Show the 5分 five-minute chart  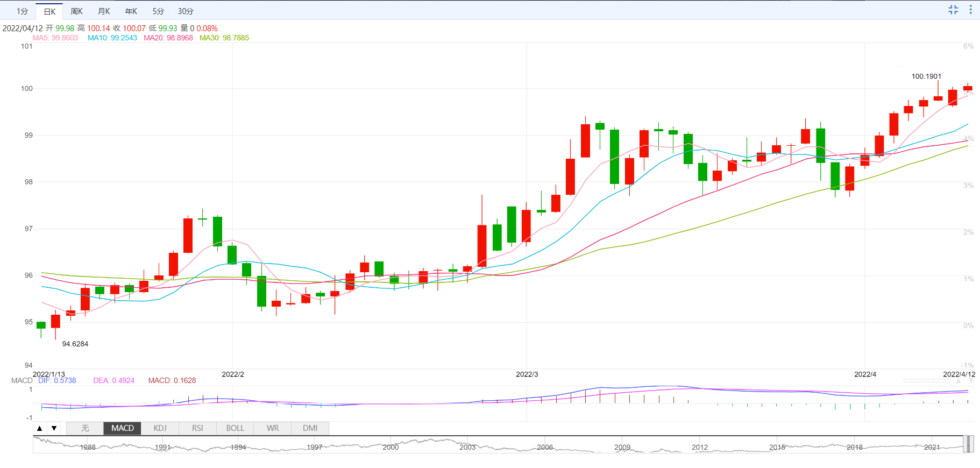158,11
